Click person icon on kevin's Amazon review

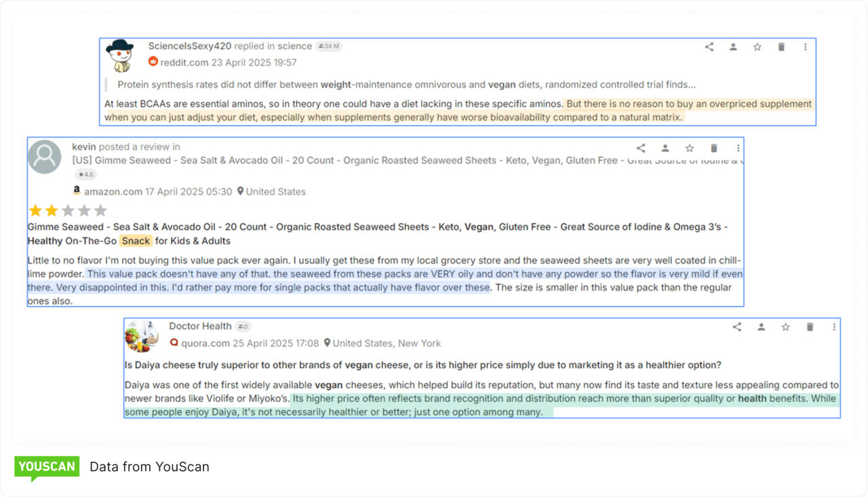665,148
